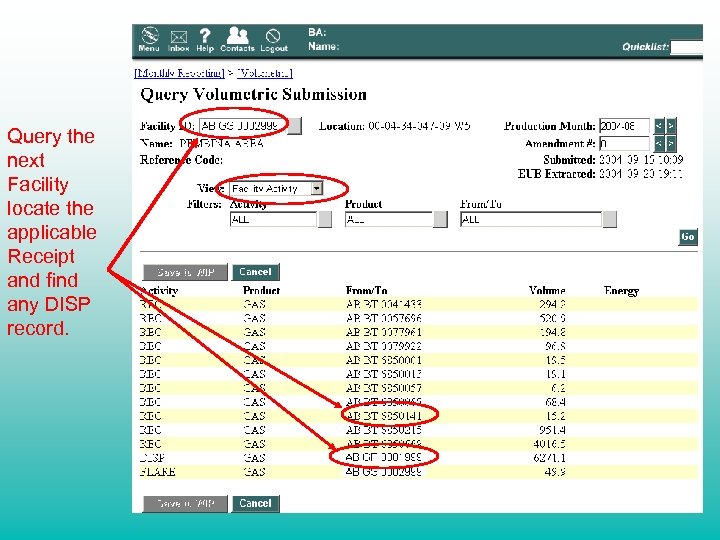
Task: Click the top Cancel button
Action: click(x=255, y=272)
